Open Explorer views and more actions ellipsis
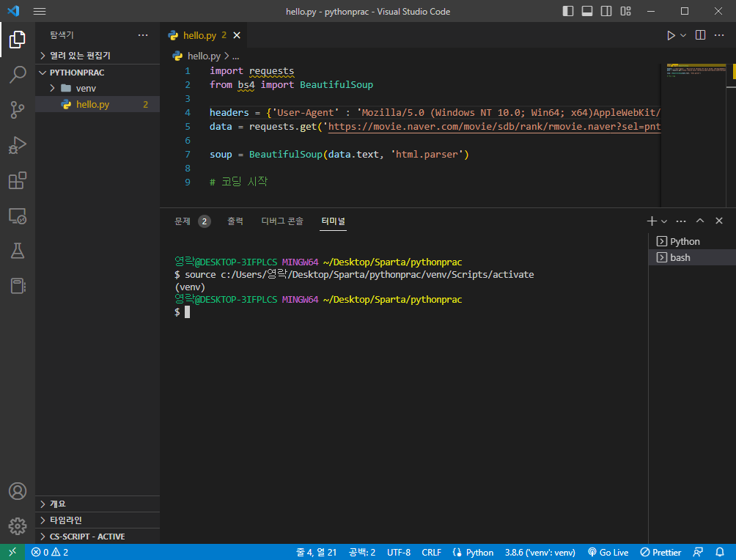The width and height of the screenshot is (736, 560). tap(143, 35)
